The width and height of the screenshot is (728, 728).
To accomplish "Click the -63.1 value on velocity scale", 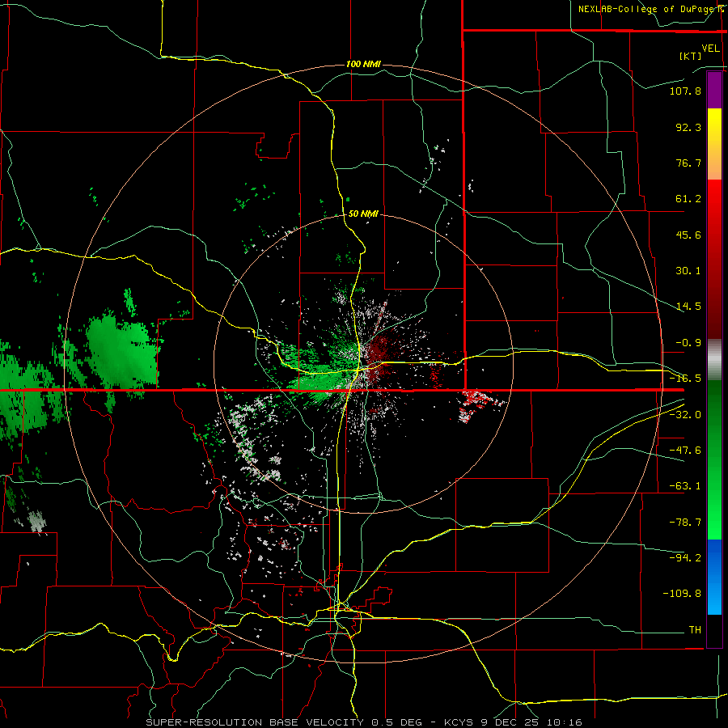I will coord(685,486).
